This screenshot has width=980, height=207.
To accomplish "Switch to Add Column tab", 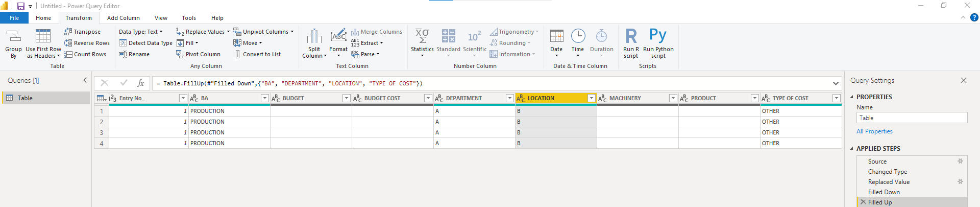I will (x=124, y=18).
